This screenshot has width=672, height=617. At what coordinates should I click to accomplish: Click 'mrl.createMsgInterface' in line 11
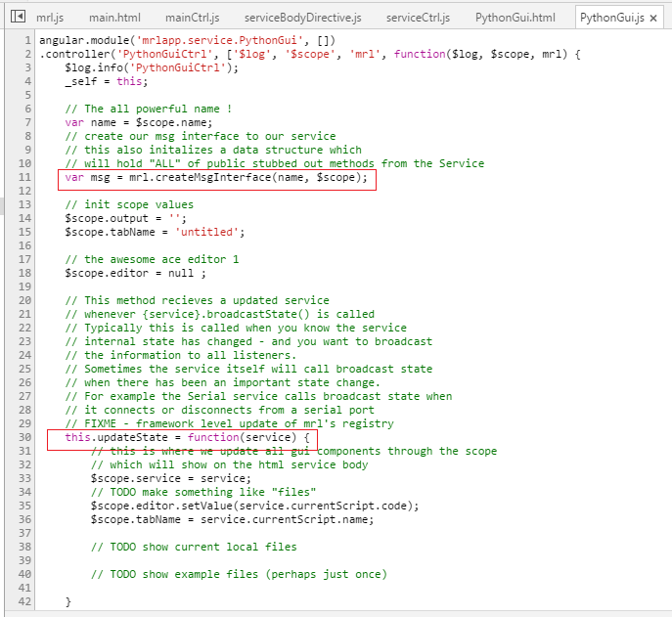201,177
